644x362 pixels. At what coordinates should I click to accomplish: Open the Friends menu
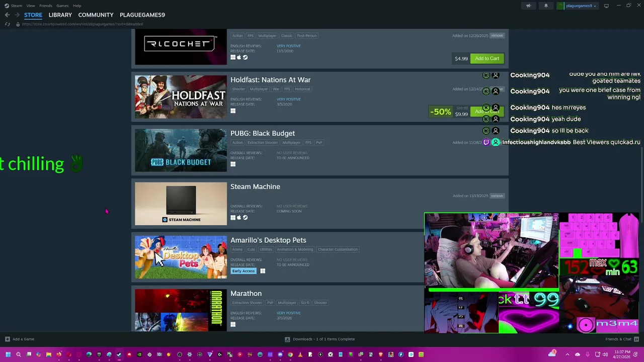(x=46, y=6)
